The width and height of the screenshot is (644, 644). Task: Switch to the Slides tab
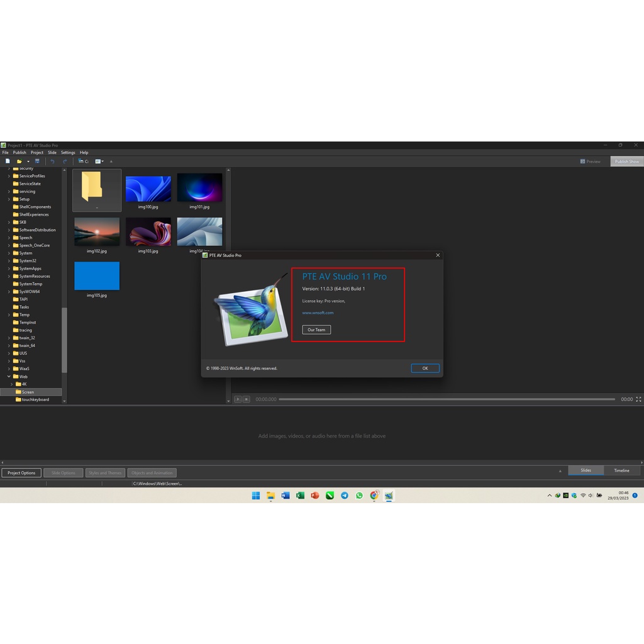pyautogui.click(x=586, y=470)
